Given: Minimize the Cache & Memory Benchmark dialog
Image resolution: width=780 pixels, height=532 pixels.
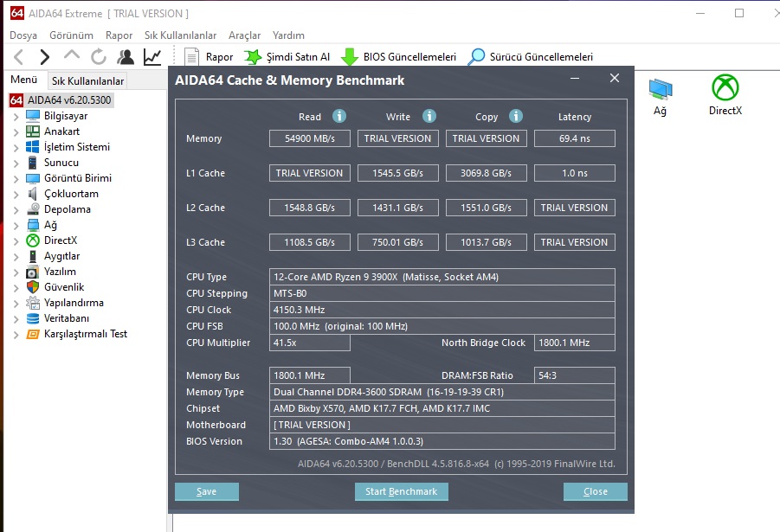Looking at the screenshot, I should (575, 79).
